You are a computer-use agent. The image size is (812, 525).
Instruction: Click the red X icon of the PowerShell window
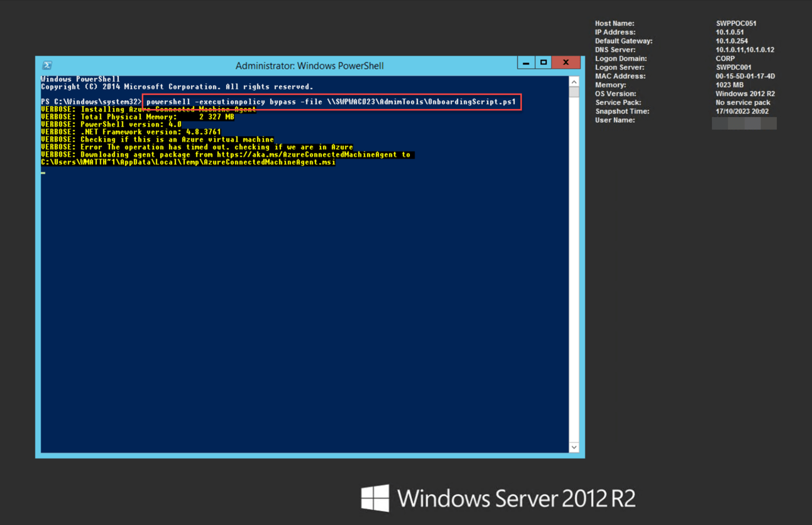[566, 62]
